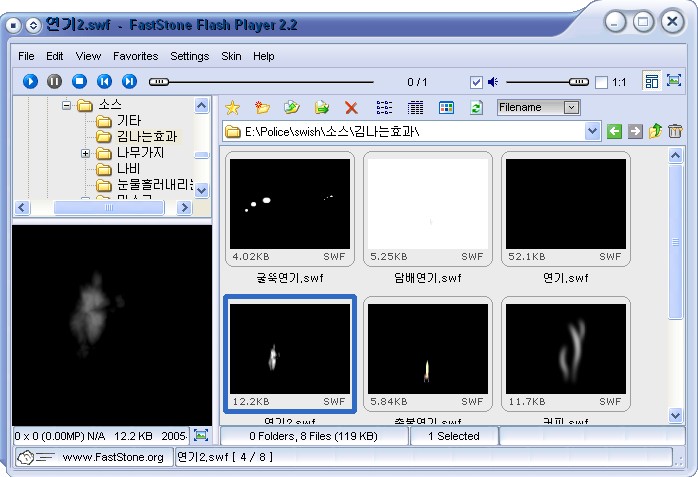The height and width of the screenshot is (477, 698).
Task: Open the Favorites menu
Action: pos(135,56)
